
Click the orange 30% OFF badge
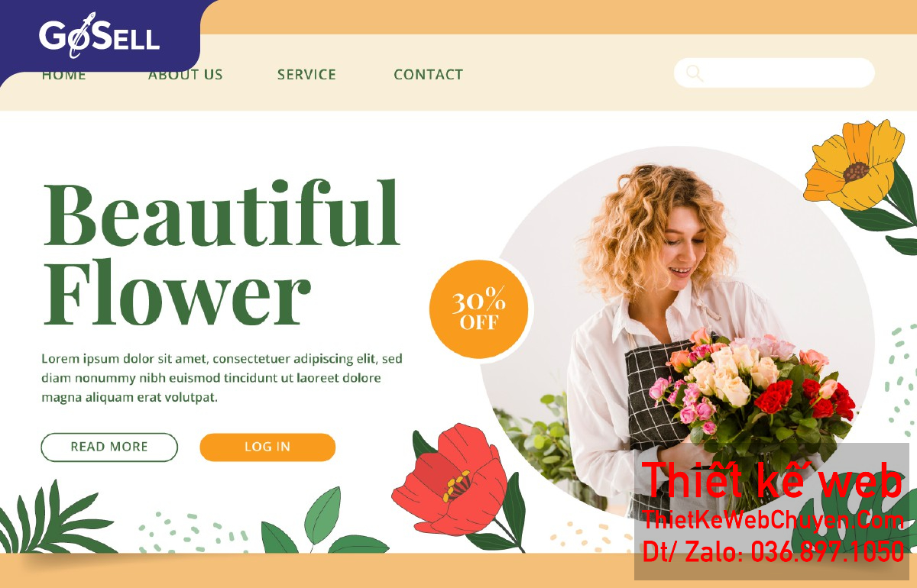click(478, 310)
